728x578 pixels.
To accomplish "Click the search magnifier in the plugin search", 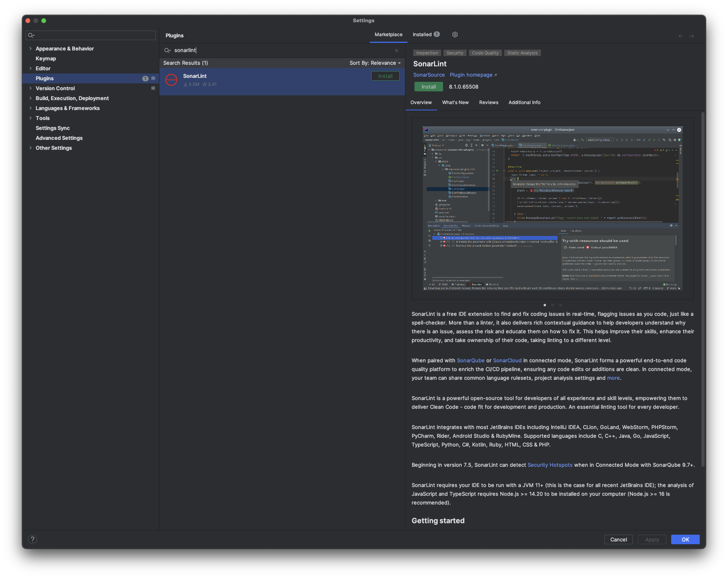I will [x=167, y=50].
